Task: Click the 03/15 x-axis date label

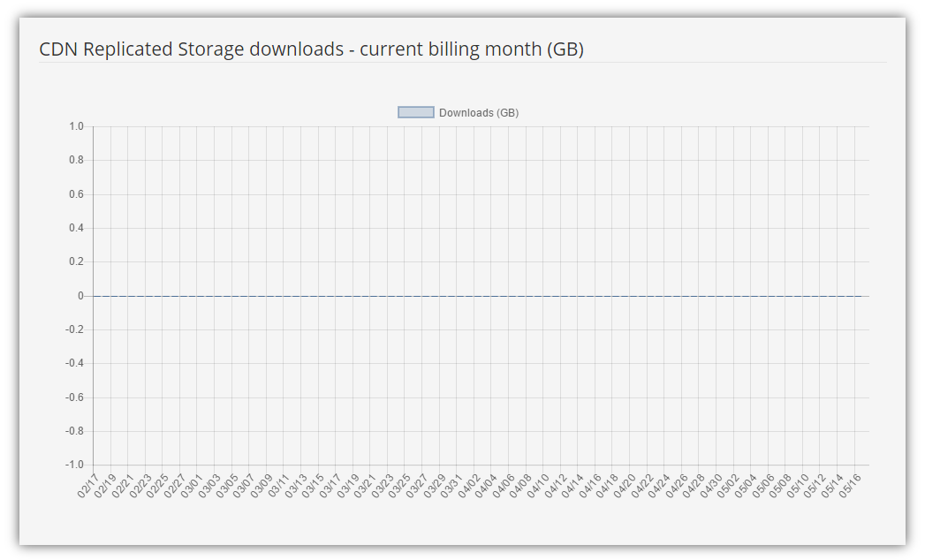Action: 313,486
